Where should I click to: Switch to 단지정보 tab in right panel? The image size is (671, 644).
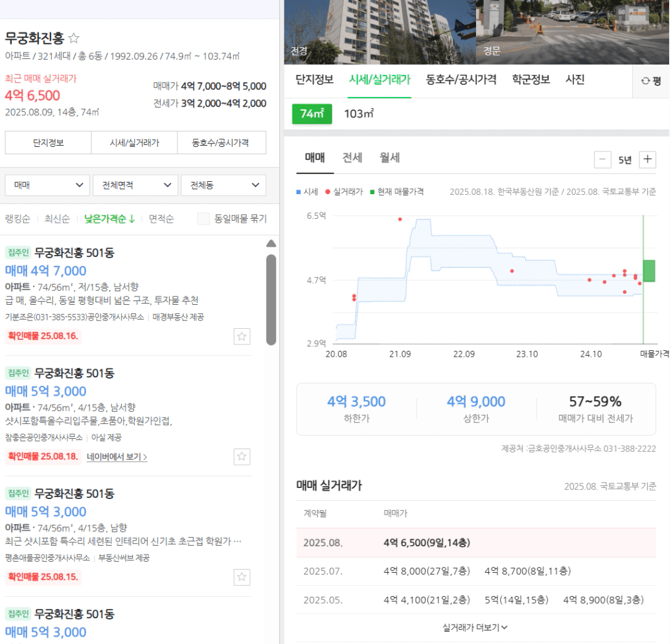(315, 80)
